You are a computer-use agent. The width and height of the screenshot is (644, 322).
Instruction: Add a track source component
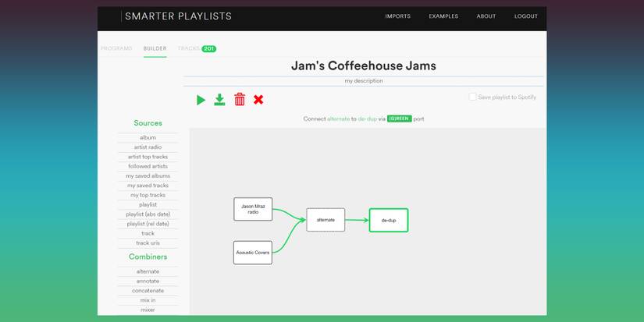coord(148,233)
